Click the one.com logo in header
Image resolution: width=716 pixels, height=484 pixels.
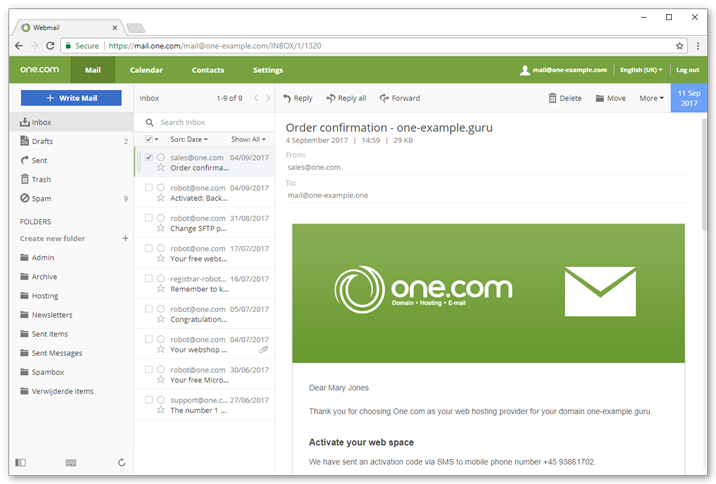(x=40, y=69)
